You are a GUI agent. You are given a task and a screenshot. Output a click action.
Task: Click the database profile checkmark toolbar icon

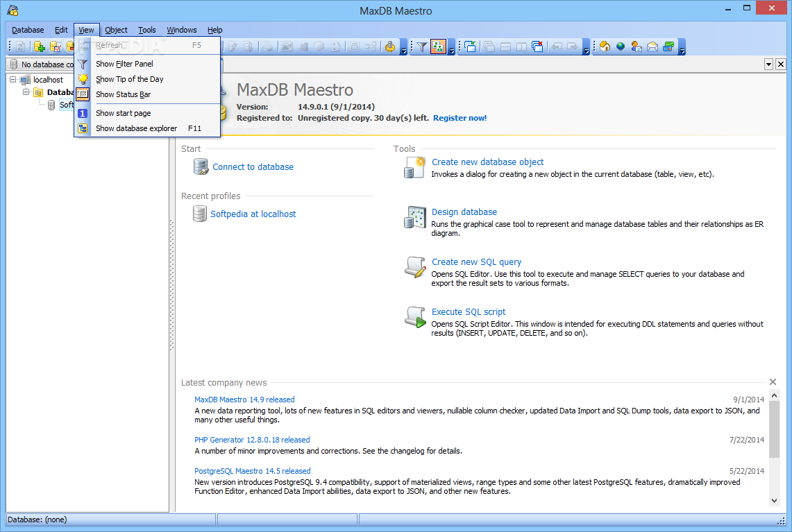(55, 47)
